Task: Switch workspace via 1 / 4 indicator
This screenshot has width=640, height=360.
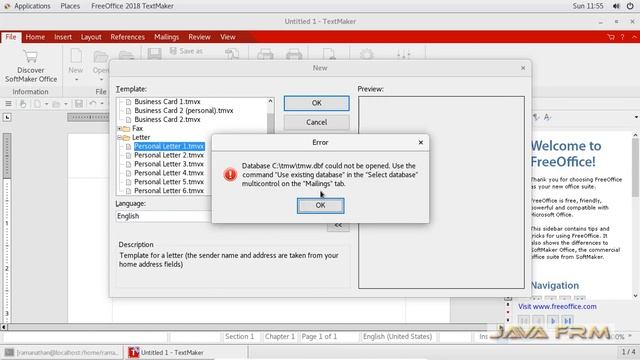Action: 628,352
